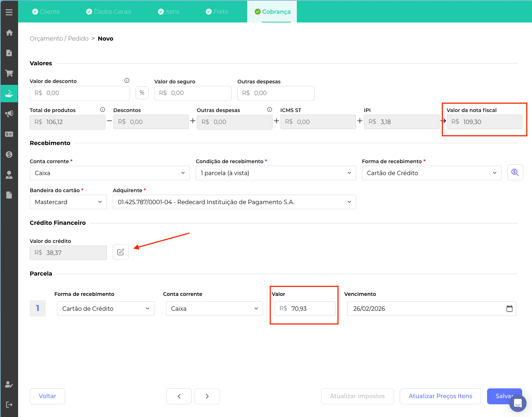Open the hamburger menu in the sidebar
Screen dimensions: 532x417
click(9, 12)
